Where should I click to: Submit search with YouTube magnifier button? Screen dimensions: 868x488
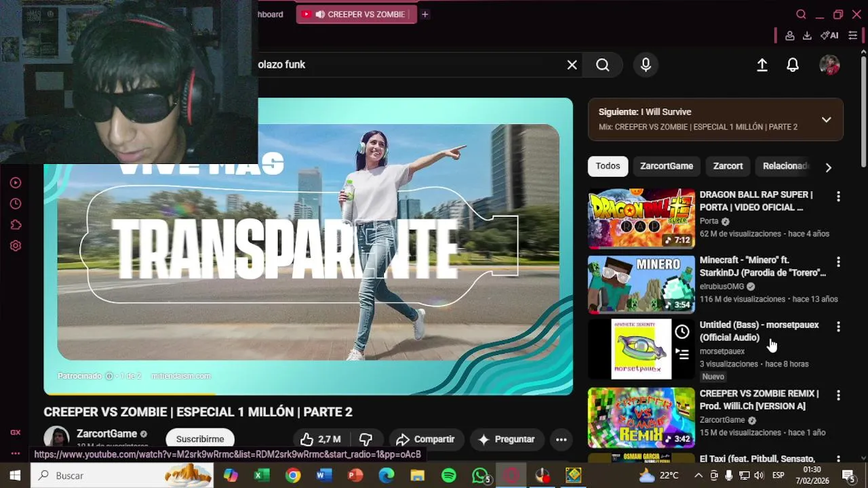[x=603, y=64]
